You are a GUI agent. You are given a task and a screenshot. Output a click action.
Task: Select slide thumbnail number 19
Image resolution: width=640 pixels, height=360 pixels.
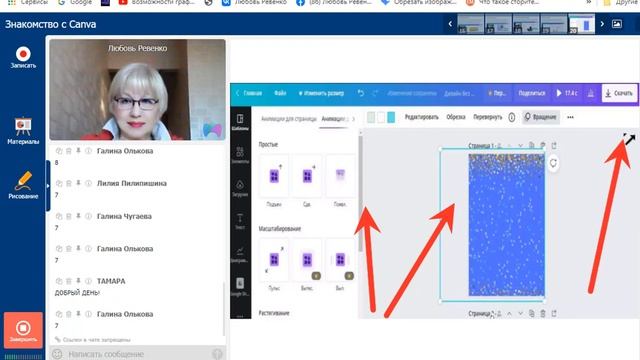click(554, 24)
